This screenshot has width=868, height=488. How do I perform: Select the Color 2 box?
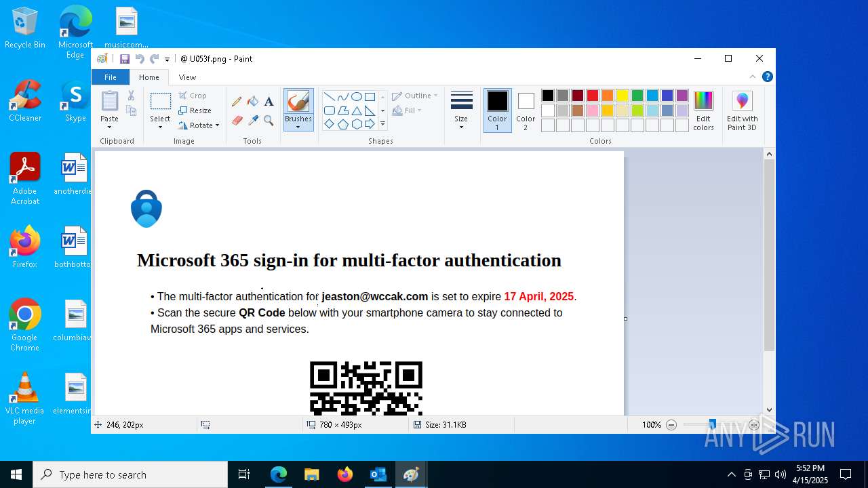click(526, 110)
